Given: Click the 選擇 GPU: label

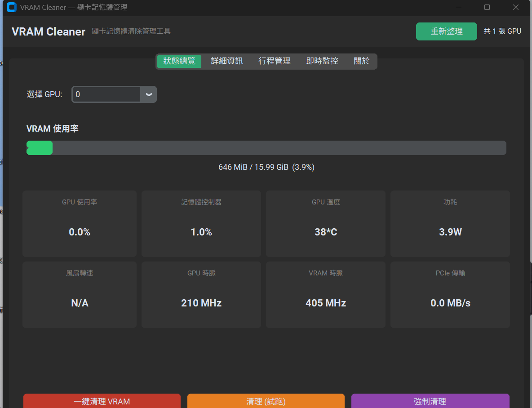Looking at the screenshot, I should tap(44, 94).
